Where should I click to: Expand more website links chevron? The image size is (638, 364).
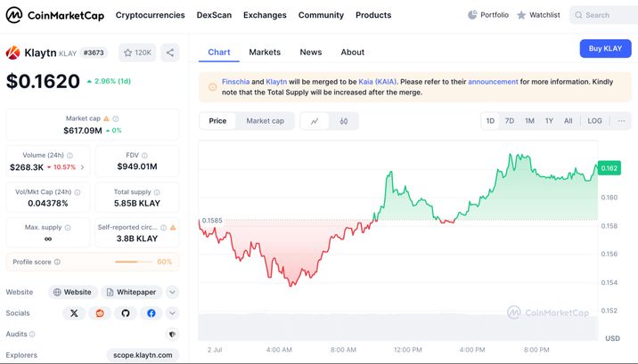(x=172, y=292)
